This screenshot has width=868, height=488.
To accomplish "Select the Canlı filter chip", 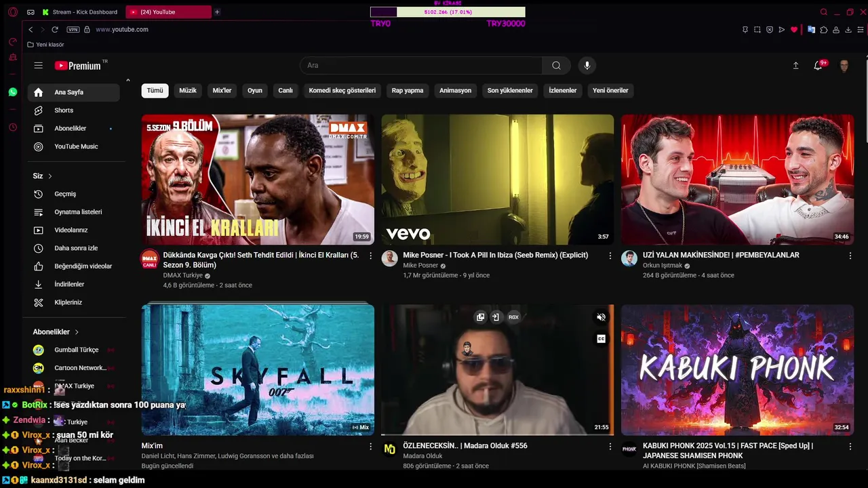I will pos(285,90).
